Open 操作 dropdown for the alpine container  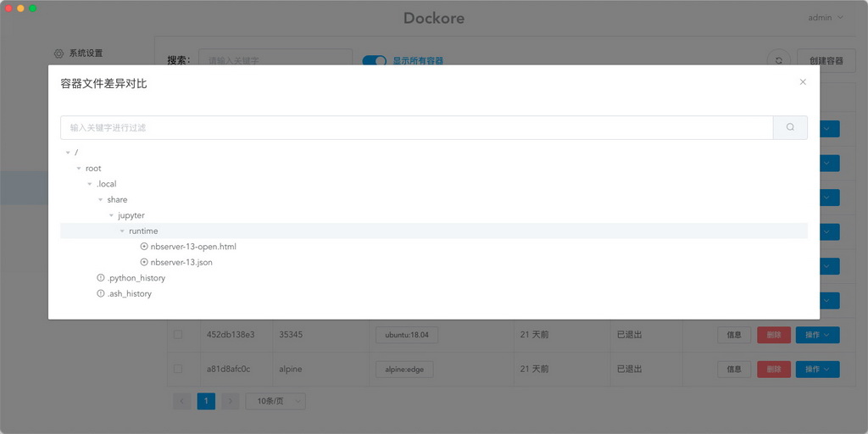[818, 370]
